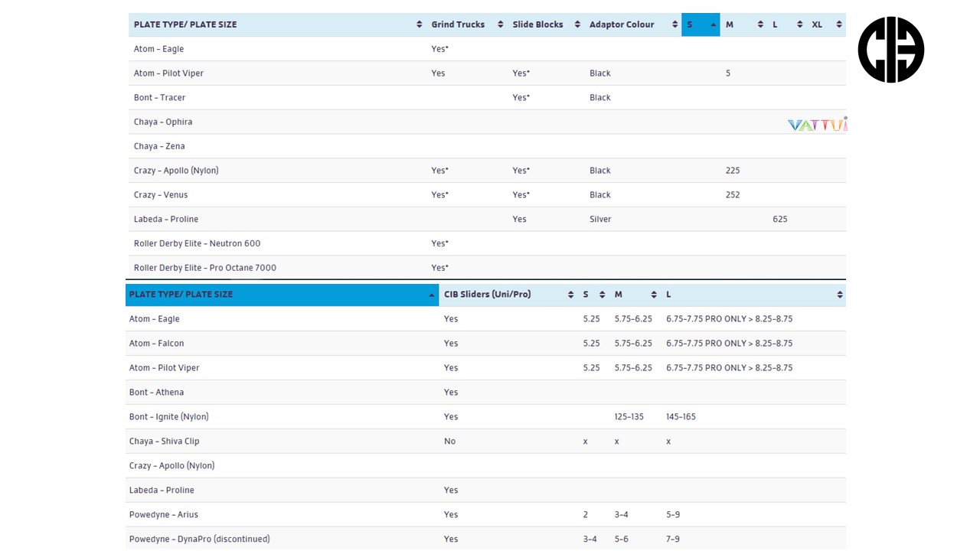Click the No value for Chaya – Shiva Clip
The height and width of the screenshot is (551, 980).
pyautogui.click(x=449, y=442)
